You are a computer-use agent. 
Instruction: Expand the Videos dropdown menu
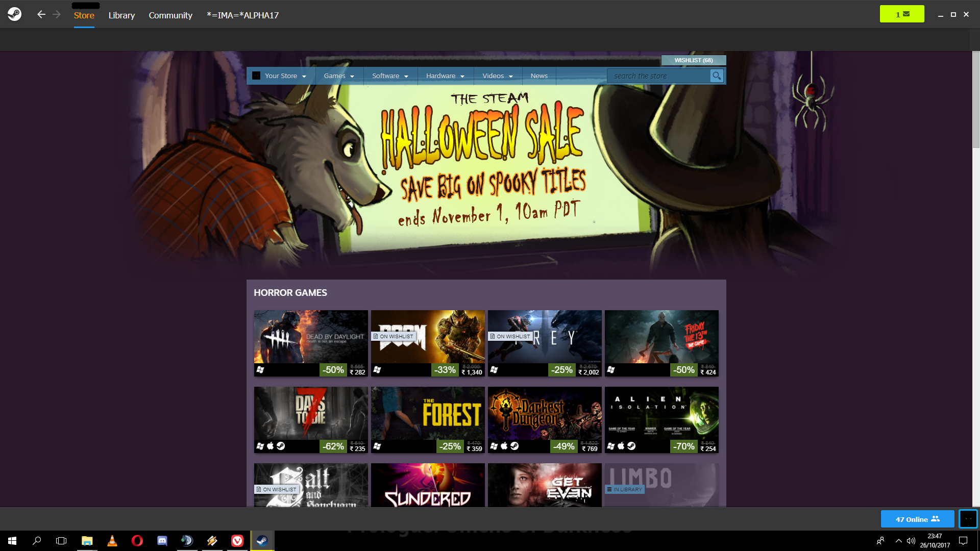(498, 76)
